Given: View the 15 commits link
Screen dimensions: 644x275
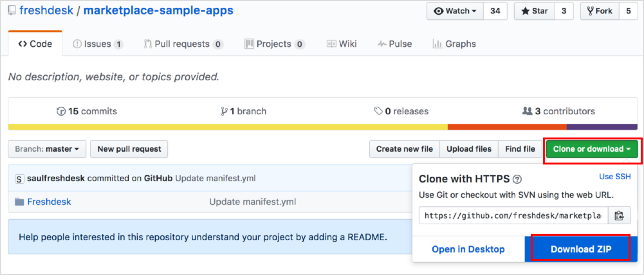Looking at the screenshot, I should coord(87,111).
